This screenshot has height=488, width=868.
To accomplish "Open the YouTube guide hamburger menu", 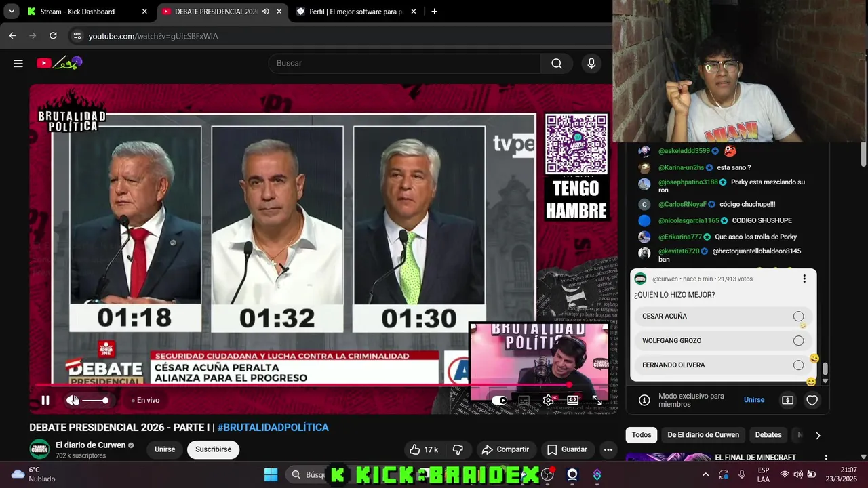I will tap(18, 63).
